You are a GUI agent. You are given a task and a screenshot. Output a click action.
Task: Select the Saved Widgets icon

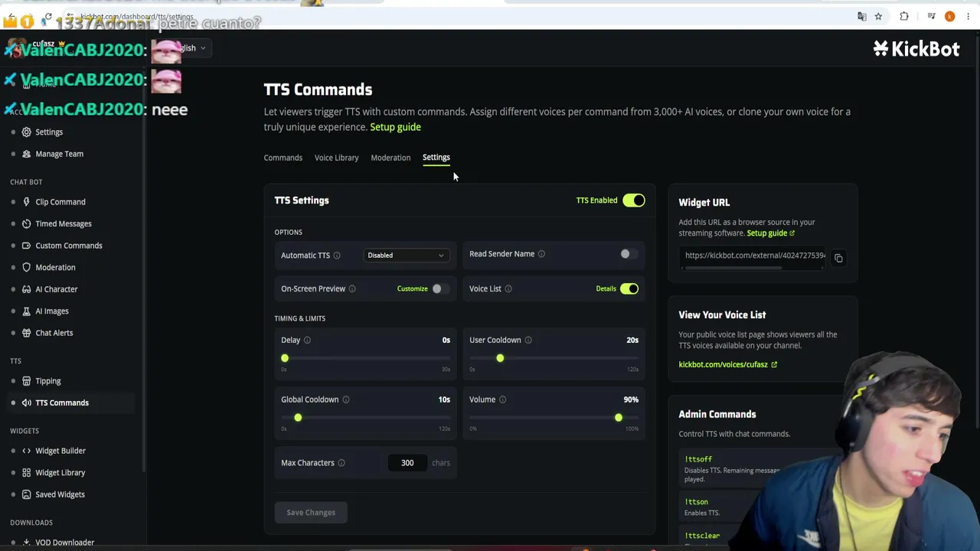pos(27,494)
